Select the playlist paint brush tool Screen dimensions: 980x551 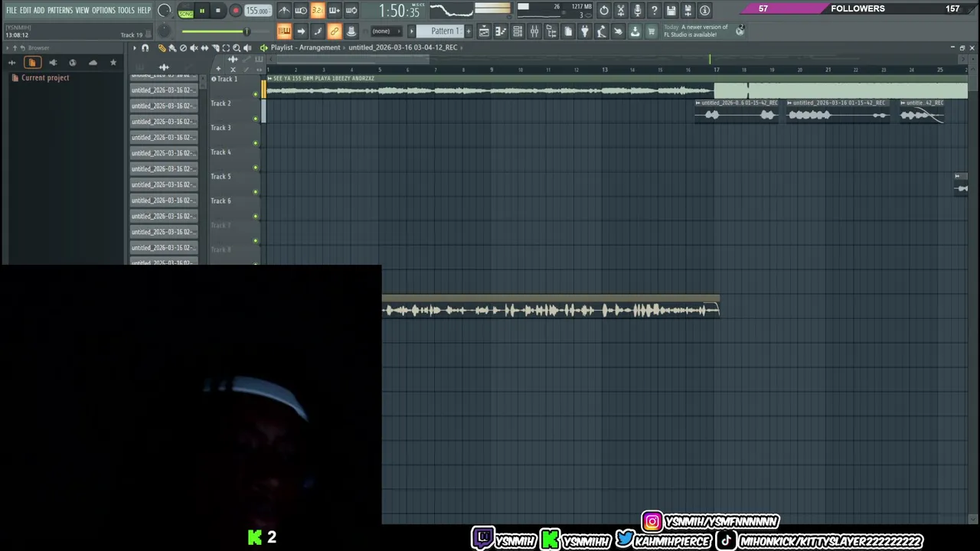[x=172, y=47]
